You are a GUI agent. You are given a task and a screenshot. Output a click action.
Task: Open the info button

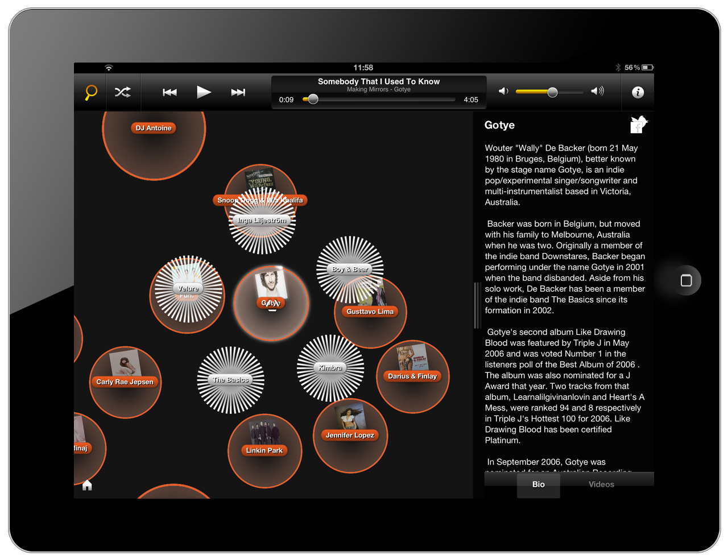[638, 92]
